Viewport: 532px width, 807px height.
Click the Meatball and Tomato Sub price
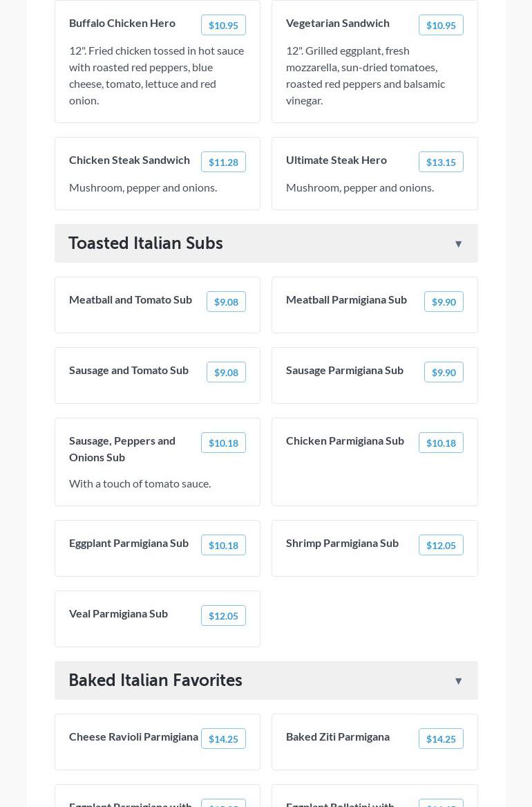click(226, 302)
